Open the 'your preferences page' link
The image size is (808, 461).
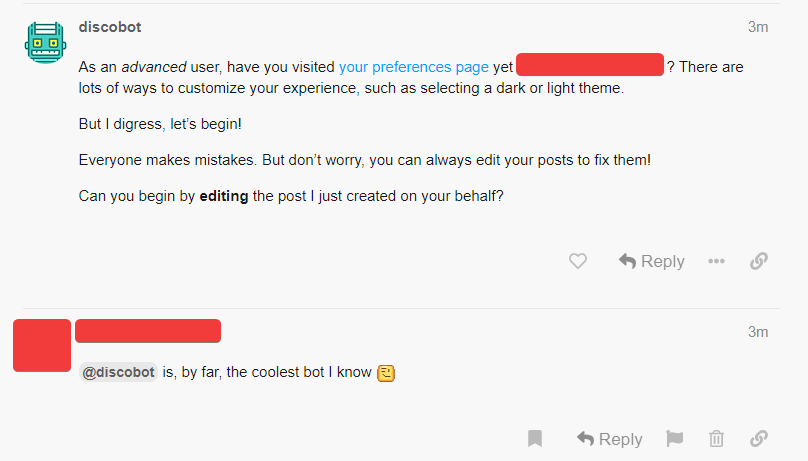414,67
